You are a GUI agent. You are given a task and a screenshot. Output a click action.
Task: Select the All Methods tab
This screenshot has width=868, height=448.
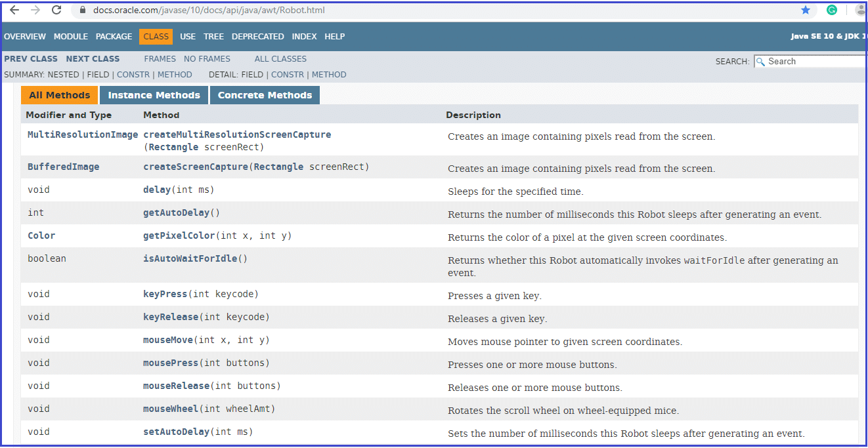pos(59,94)
